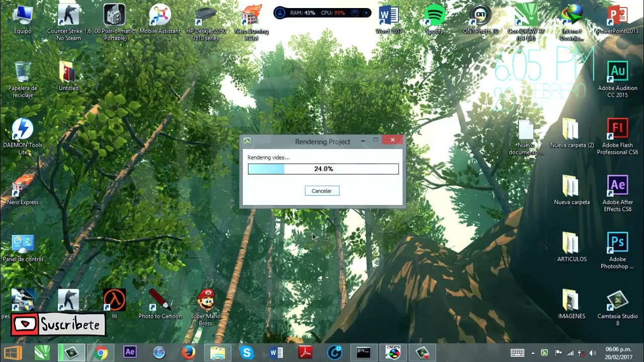Switch to Google Chrome in the taskbar

[x=101, y=353]
